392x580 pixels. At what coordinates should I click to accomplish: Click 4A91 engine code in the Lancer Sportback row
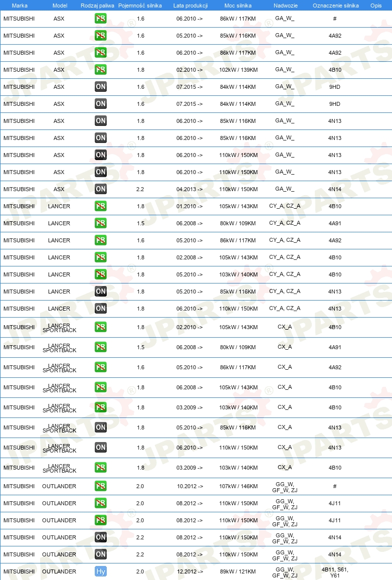point(335,347)
